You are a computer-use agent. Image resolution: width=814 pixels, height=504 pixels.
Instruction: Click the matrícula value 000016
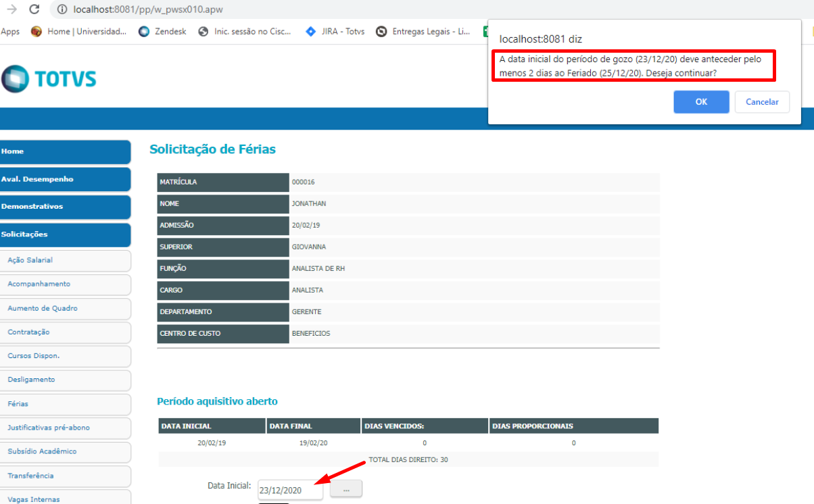[304, 182]
